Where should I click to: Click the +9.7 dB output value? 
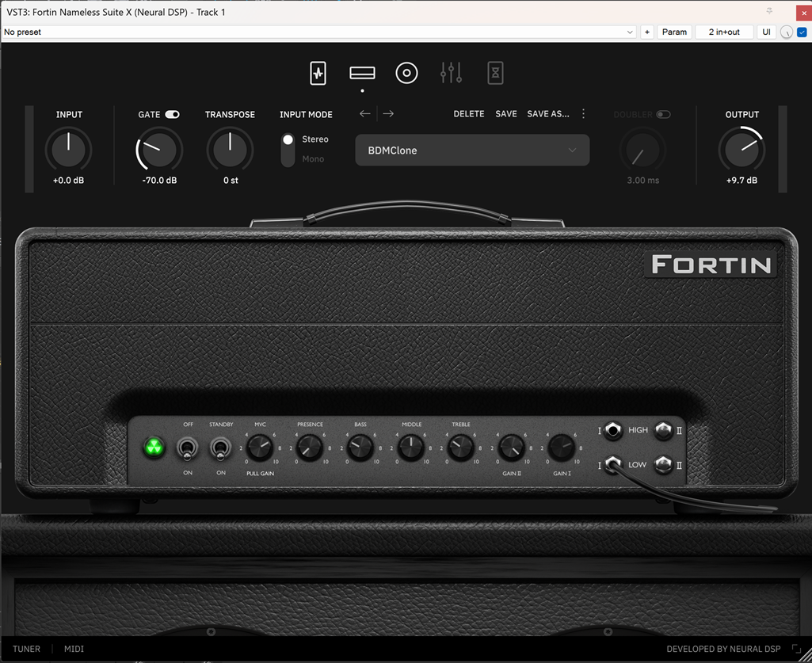(x=741, y=181)
